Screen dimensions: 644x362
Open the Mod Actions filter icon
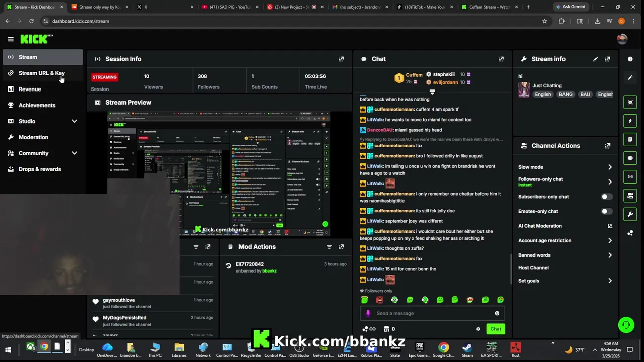(329, 247)
